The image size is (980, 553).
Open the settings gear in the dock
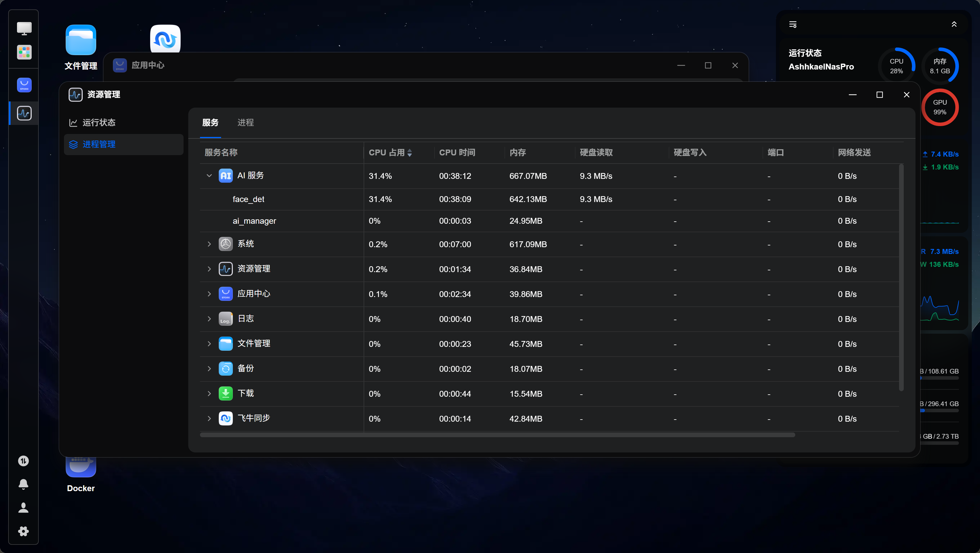[23, 531]
